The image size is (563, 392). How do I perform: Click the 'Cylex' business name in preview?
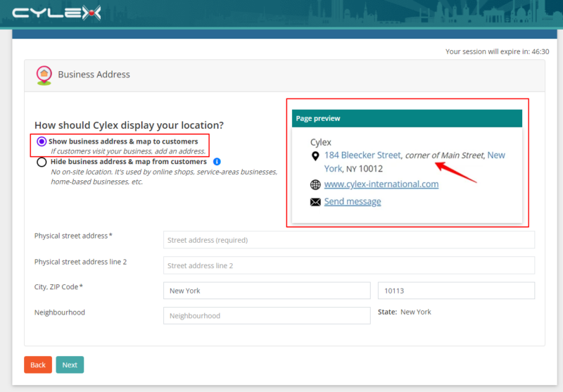(321, 142)
